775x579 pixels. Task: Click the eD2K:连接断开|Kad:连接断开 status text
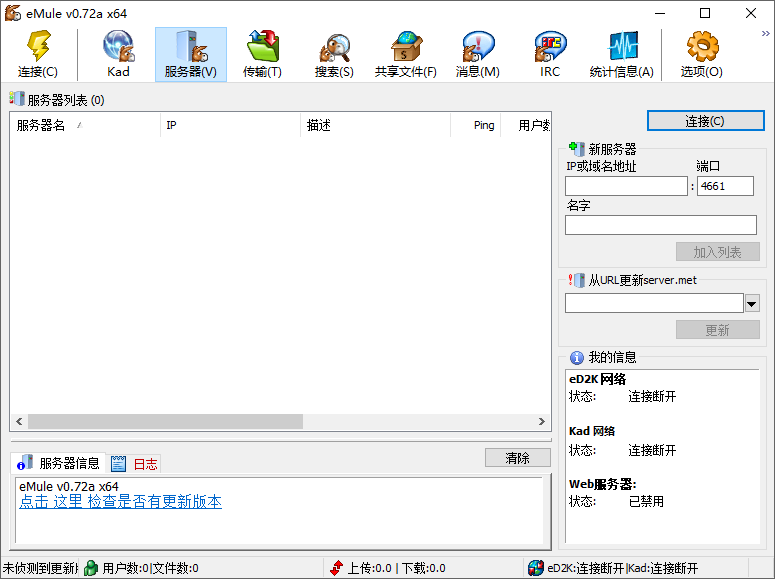coord(622,568)
